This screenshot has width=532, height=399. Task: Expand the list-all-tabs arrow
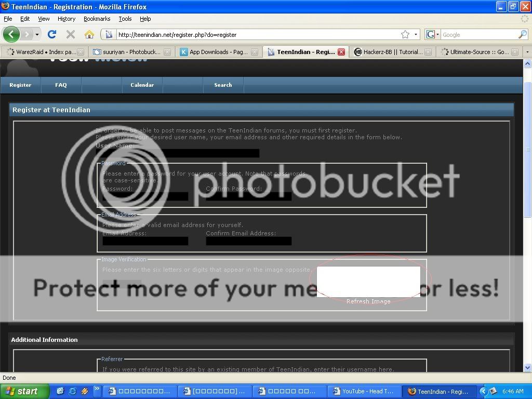tap(527, 52)
